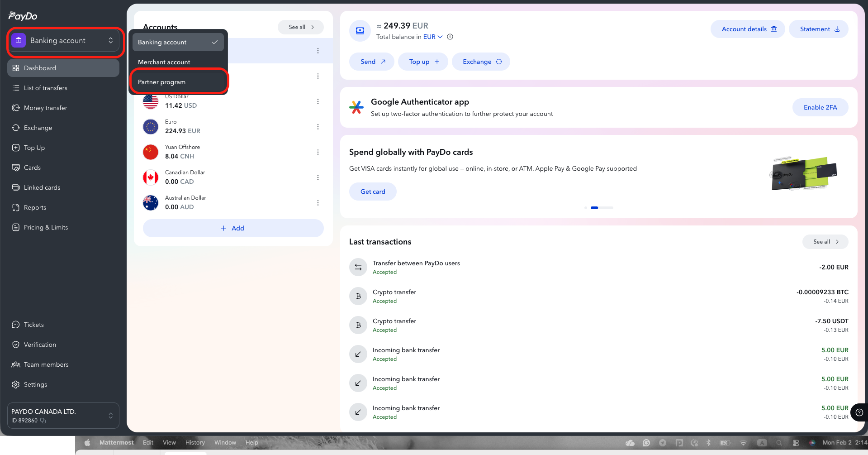868x455 pixels.
Task: Click See all in Accounts panel
Action: [x=301, y=27]
